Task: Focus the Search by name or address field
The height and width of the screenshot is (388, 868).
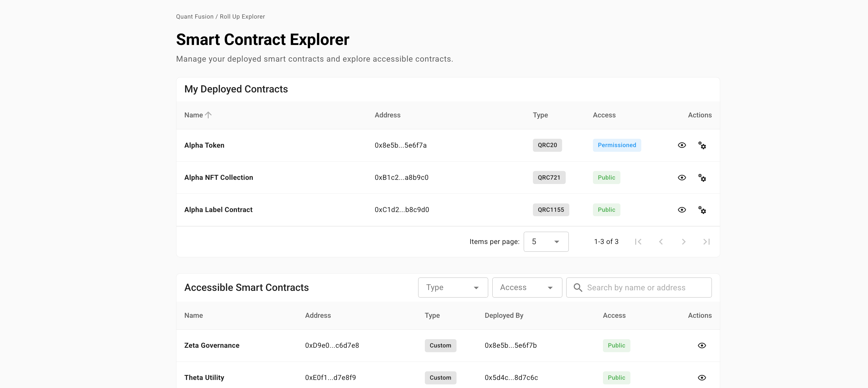Action: (639, 287)
